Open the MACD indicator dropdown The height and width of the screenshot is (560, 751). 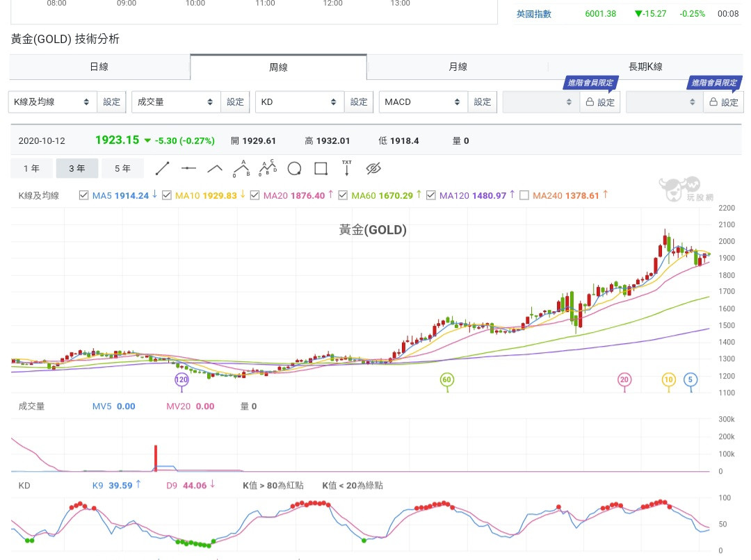click(423, 102)
